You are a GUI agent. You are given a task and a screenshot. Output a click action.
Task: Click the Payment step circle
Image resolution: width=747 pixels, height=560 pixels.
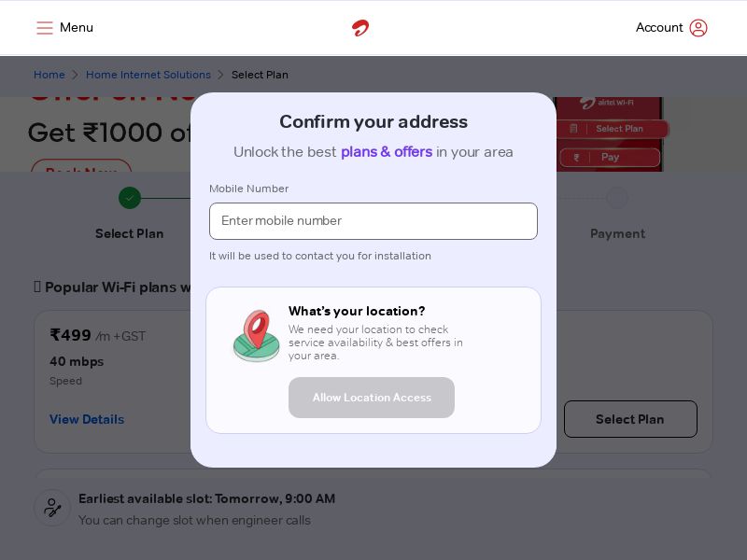pos(617,198)
